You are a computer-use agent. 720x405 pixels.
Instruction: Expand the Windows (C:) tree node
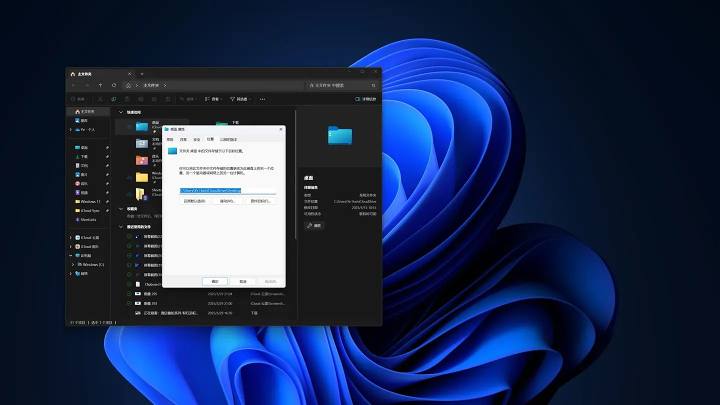tap(73, 264)
